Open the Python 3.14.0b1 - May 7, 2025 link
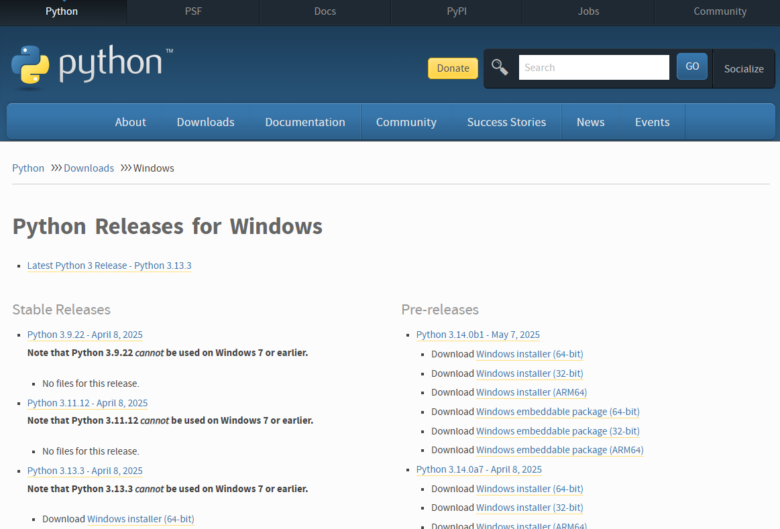780x529 pixels. click(478, 334)
